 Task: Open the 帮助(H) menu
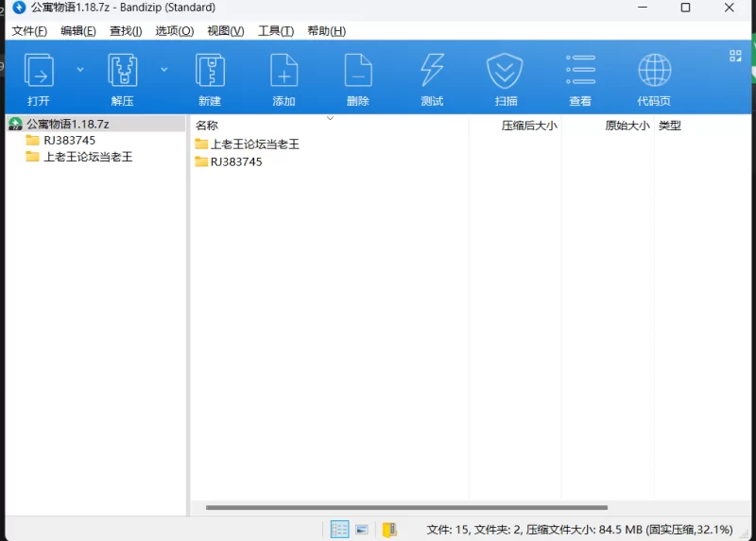[326, 31]
